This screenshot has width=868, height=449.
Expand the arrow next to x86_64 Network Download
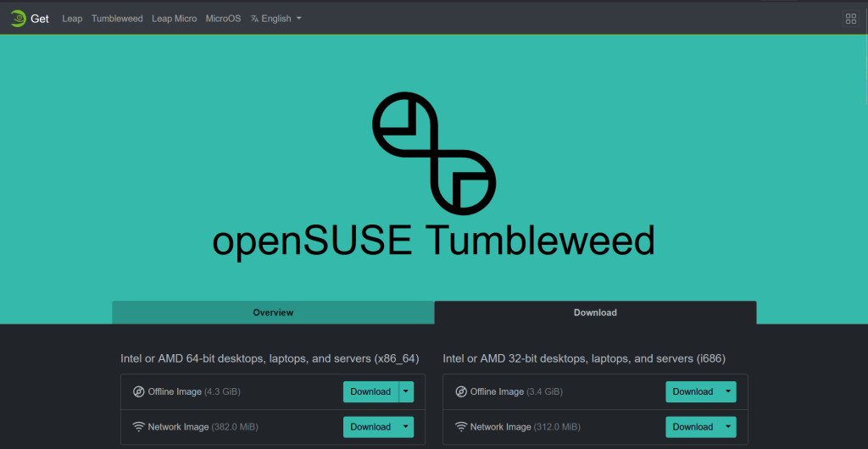pos(406,427)
